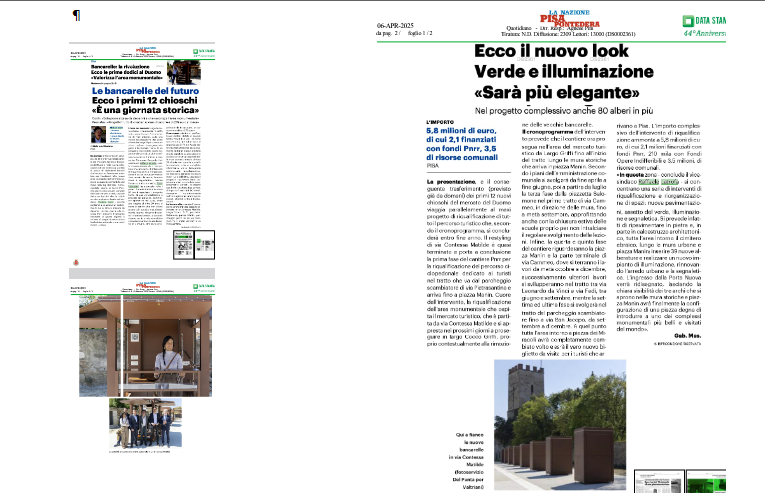Click the byline "Gab. Mas."
This screenshot has height=498, width=765.
(x=687, y=336)
